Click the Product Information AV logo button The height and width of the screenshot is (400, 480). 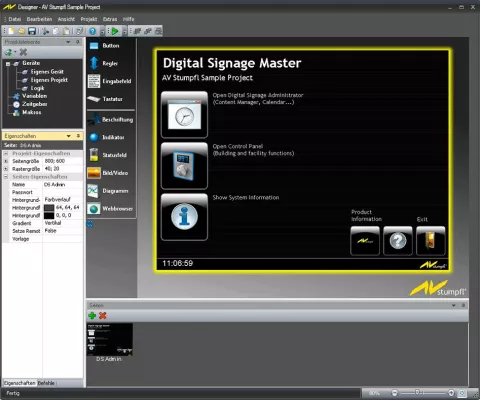(365, 241)
